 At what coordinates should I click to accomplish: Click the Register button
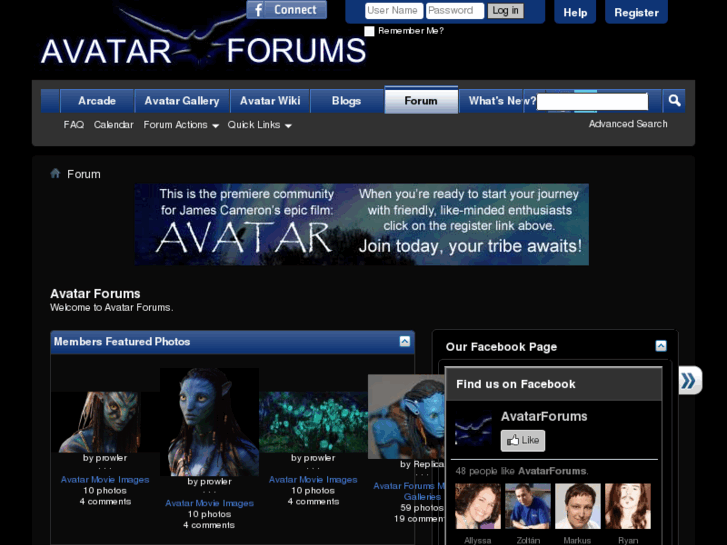(x=636, y=12)
